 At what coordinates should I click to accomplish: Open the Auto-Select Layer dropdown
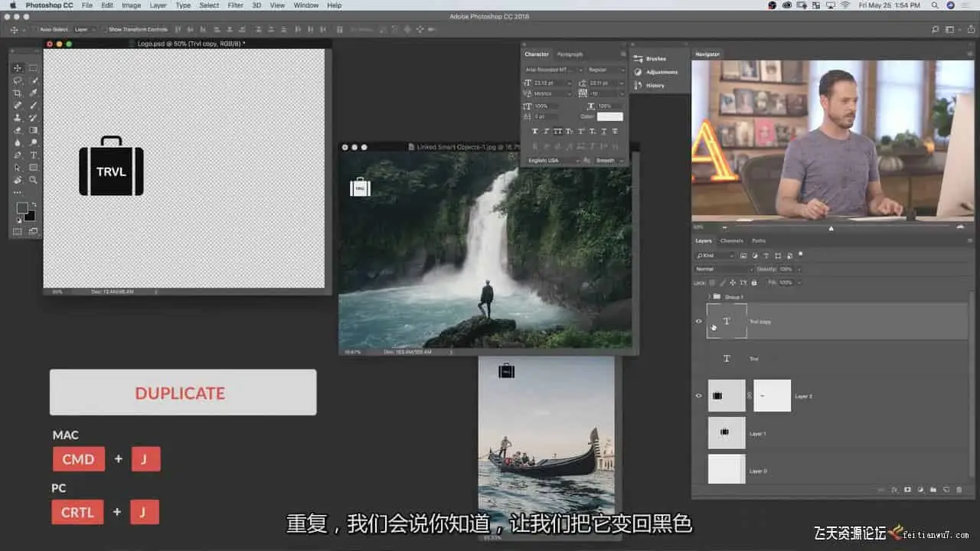click(x=83, y=30)
